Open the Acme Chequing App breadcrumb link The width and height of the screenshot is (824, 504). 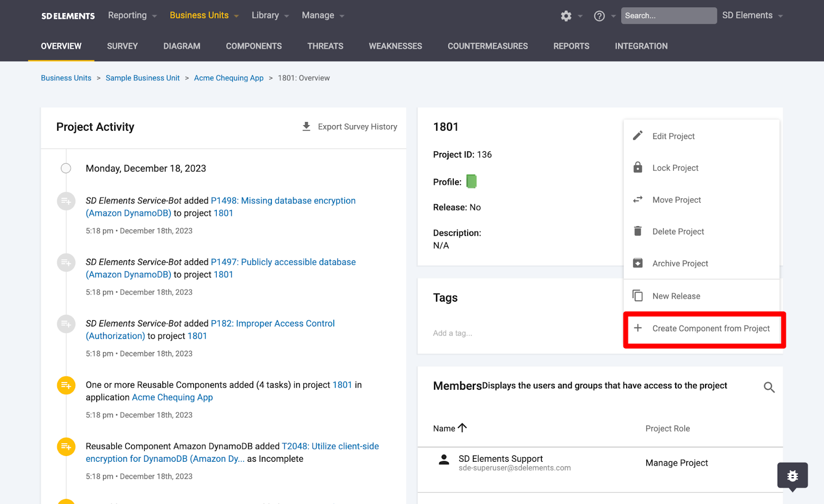click(x=229, y=78)
